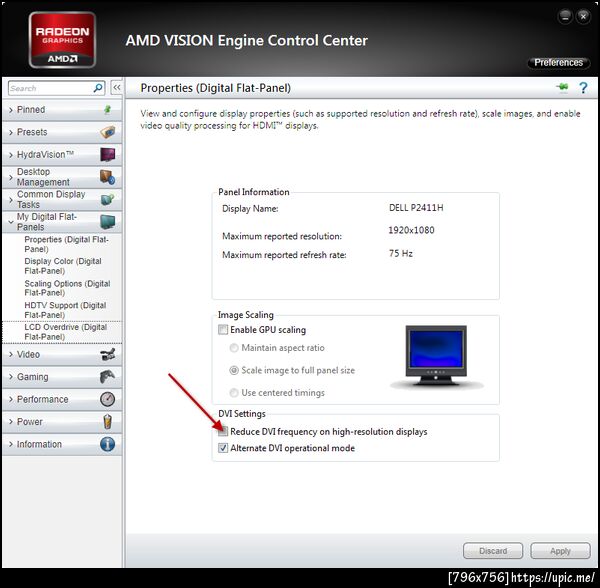Click the Apply button
This screenshot has height=588, width=600.
(560, 551)
